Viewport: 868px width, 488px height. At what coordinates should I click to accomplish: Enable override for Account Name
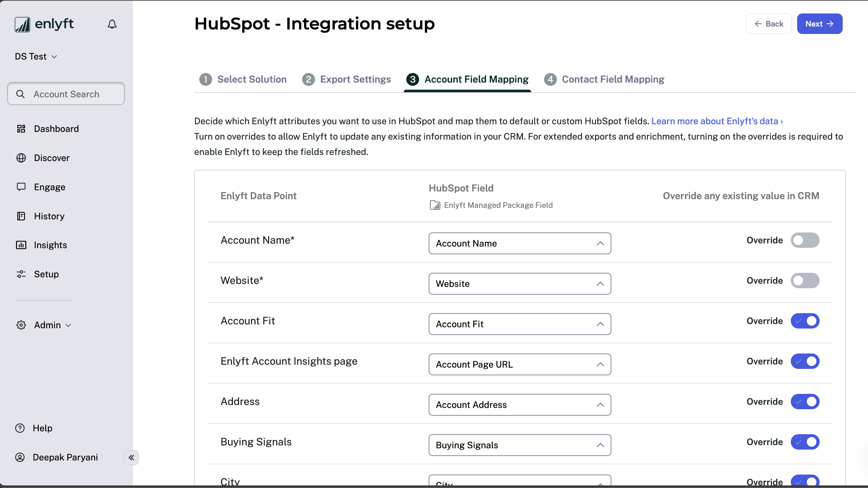[x=805, y=240]
